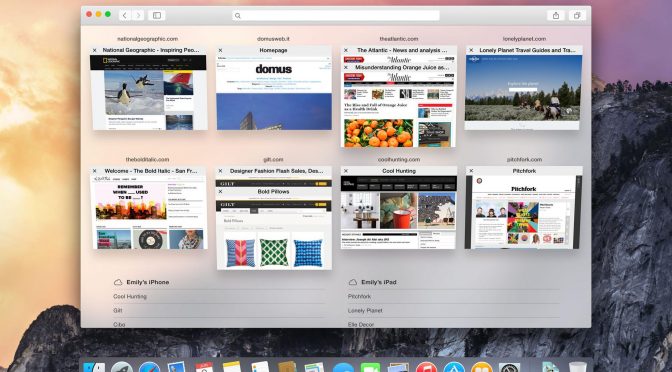Image resolution: width=672 pixels, height=372 pixels.
Task: Open Cibo from Emily's iPhone tabs
Action: click(x=119, y=324)
